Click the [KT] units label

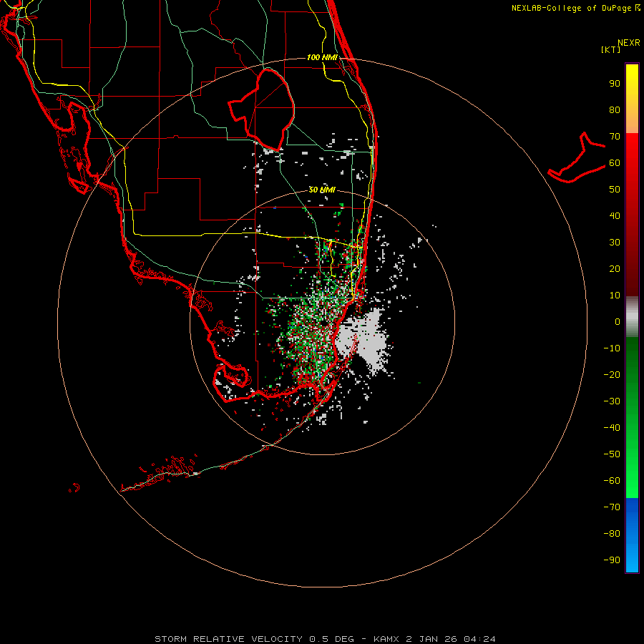click(610, 49)
